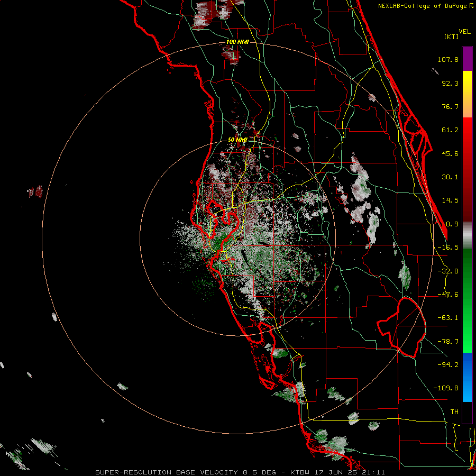The image size is (476, 476).
Task: Click the [KT] units label
Action: [452, 36]
